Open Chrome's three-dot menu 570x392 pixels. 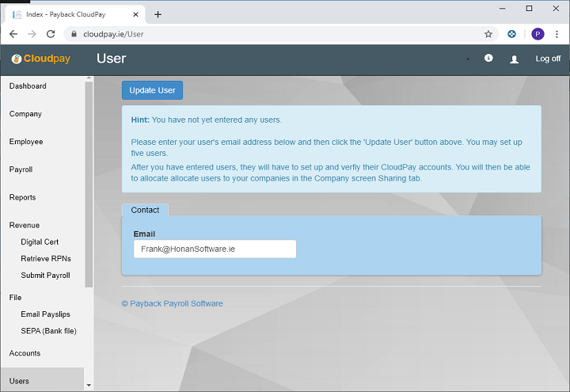[557, 34]
